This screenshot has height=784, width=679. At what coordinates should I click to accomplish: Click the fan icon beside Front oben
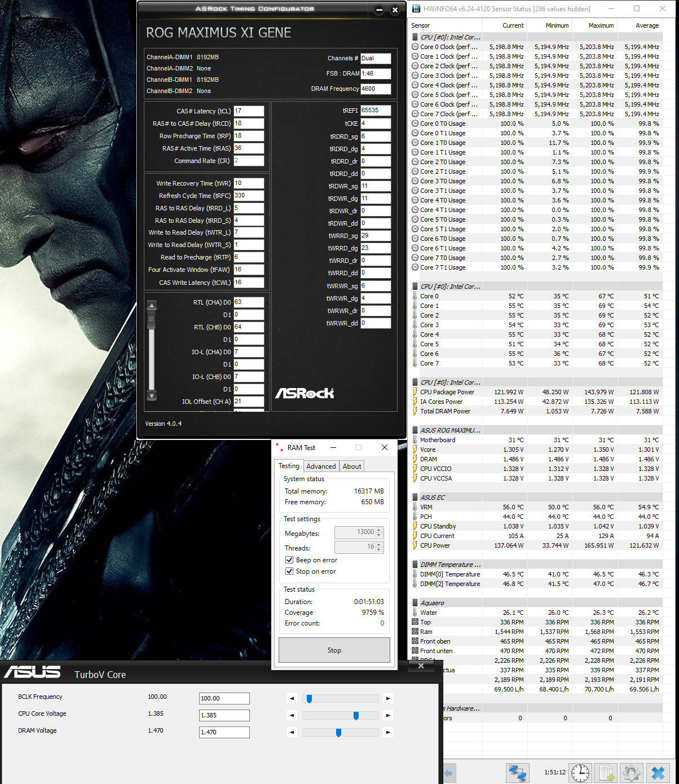point(415,641)
